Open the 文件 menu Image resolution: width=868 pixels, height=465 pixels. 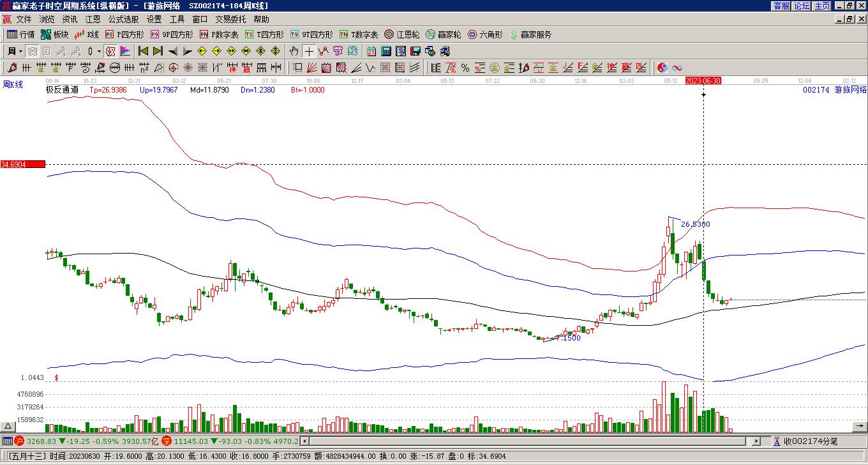click(24, 20)
